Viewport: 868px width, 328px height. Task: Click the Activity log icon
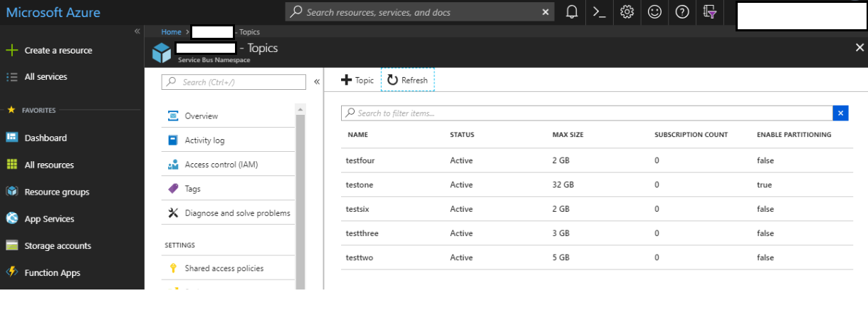pyautogui.click(x=173, y=140)
